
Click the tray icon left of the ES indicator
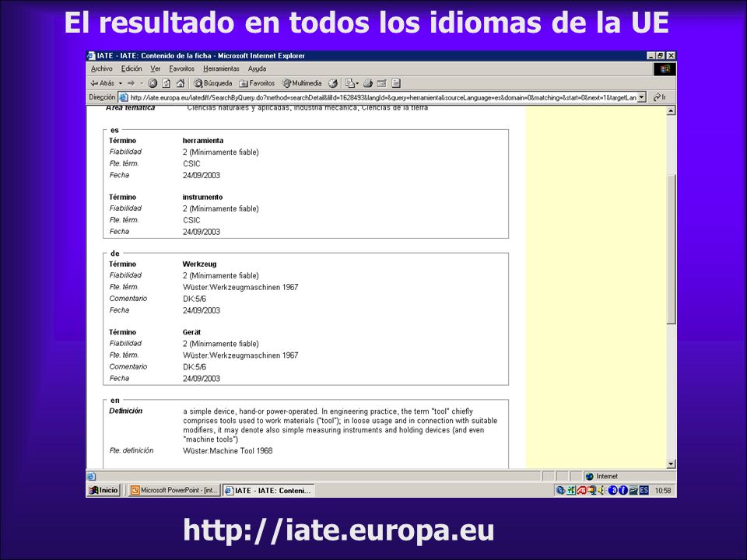coord(633,490)
